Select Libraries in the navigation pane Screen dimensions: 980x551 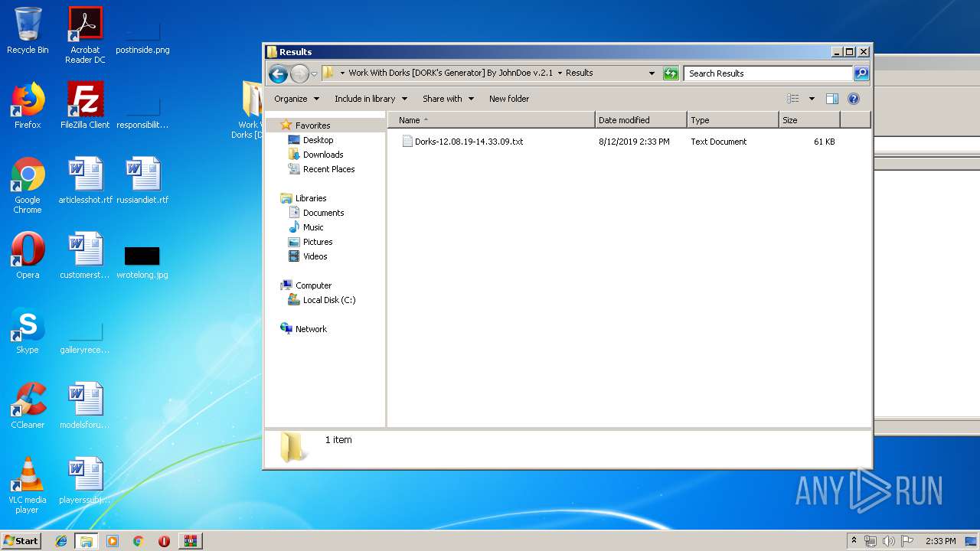311,198
